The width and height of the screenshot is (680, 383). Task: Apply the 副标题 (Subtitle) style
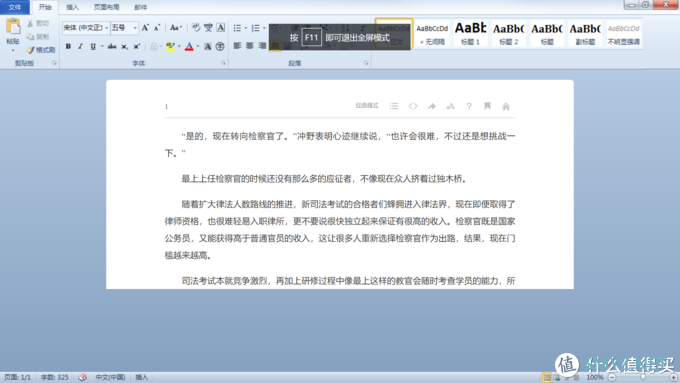tap(585, 34)
